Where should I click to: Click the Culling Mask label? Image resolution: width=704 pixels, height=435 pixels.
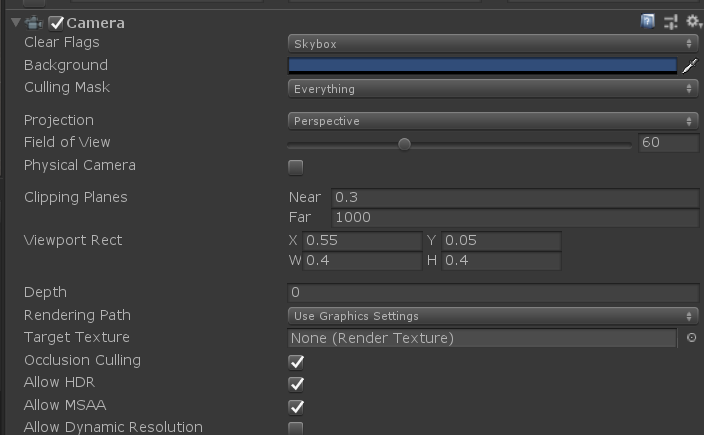tap(67, 87)
